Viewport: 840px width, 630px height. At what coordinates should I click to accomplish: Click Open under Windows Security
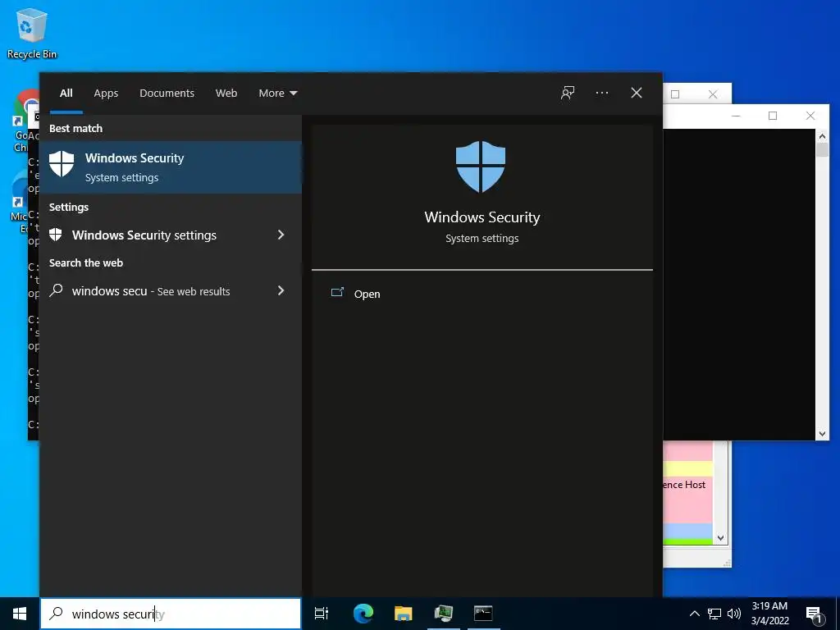[367, 294]
